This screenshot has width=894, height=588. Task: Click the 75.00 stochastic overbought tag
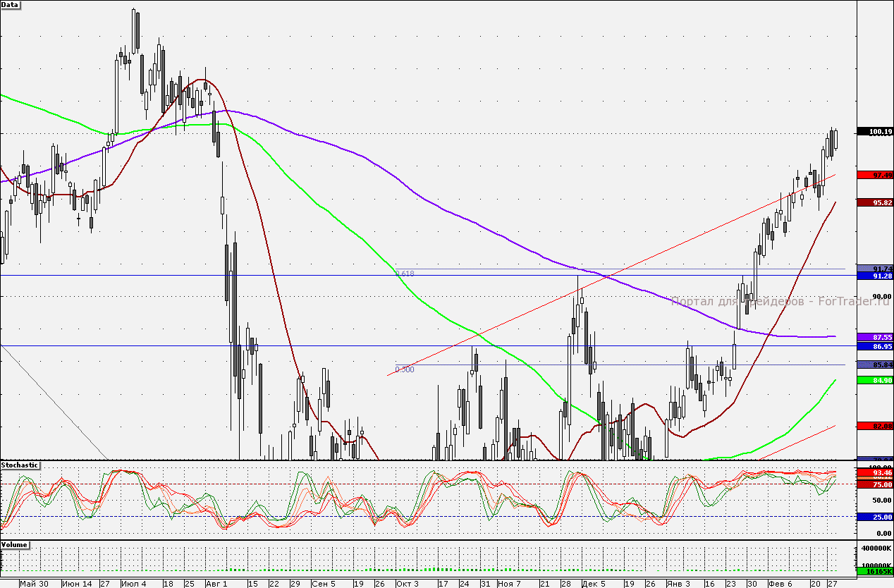[x=874, y=484]
